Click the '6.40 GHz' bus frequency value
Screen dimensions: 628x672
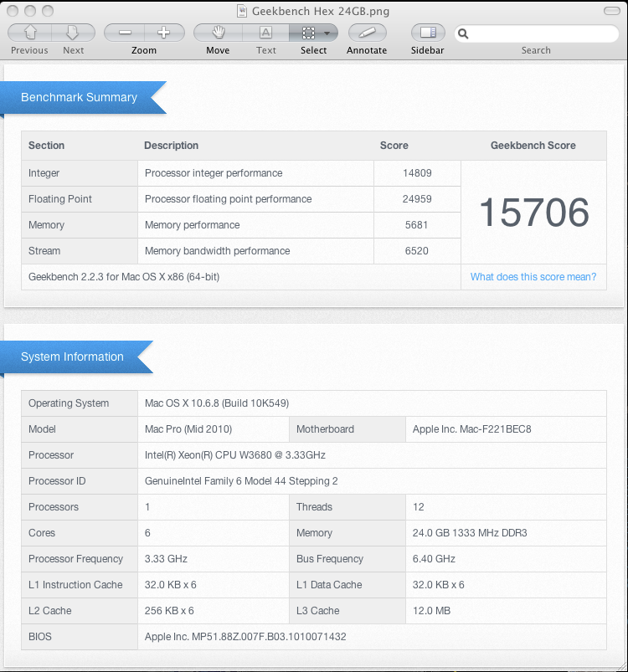[434, 559]
